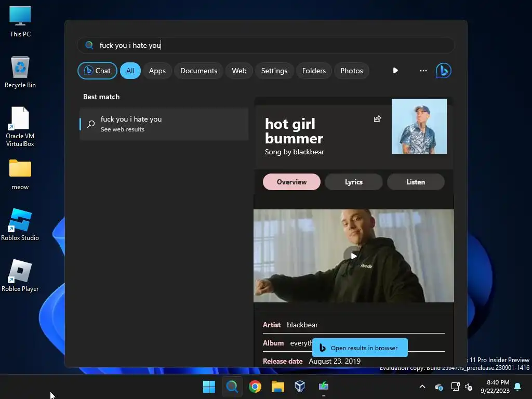Switch to the Photos filter
This screenshot has width=532, height=399.
click(352, 71)
